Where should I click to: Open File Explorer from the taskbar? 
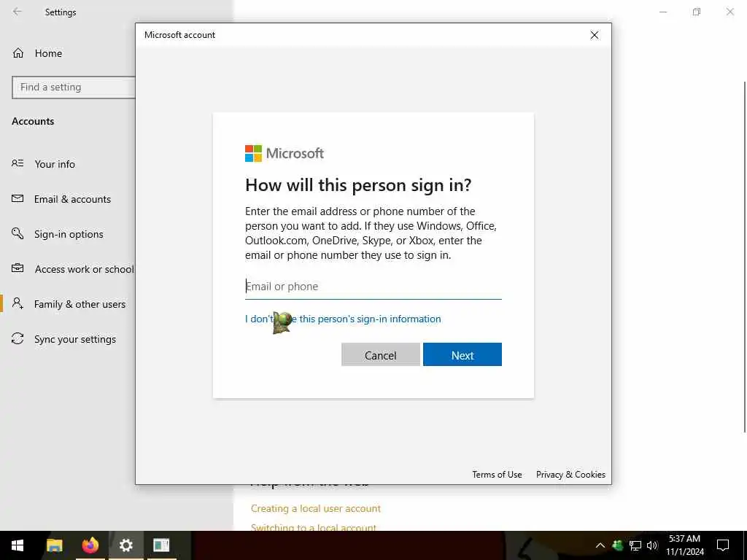click(x=54, y=545)
